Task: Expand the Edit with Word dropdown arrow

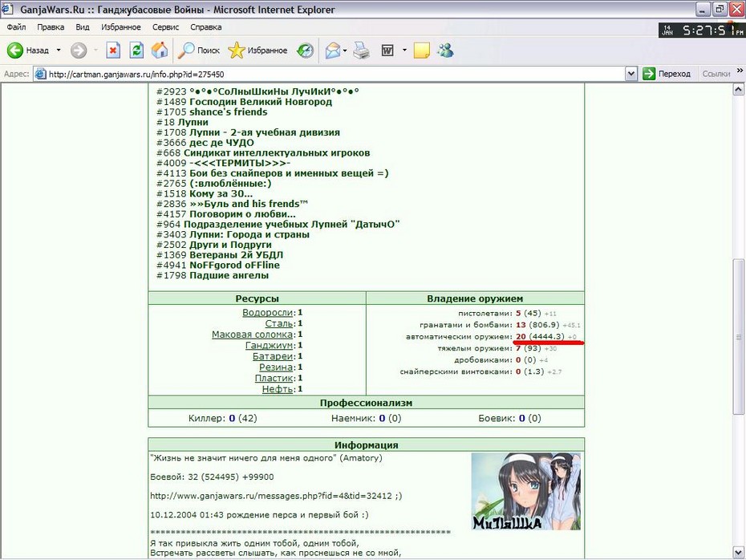Action: 404,50
